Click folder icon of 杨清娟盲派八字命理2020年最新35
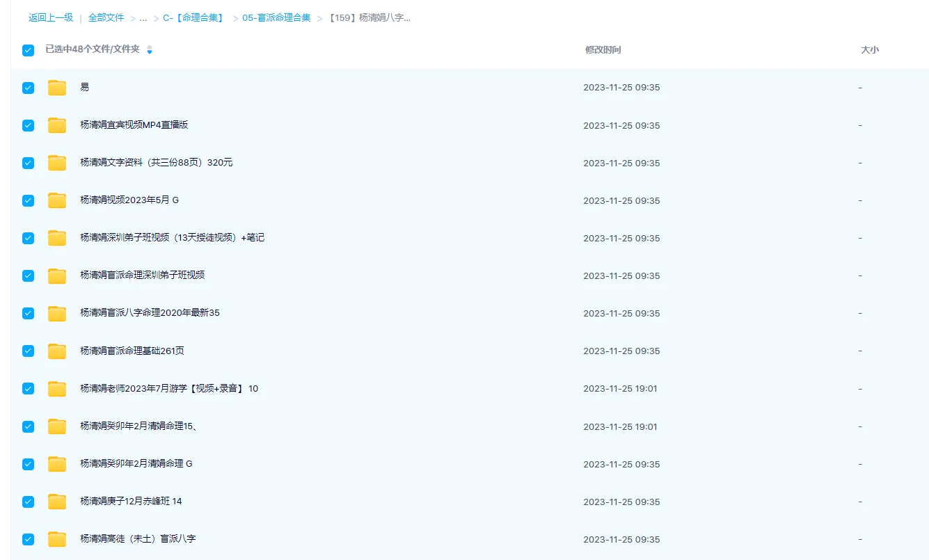The width and height of the screenshot is (929, 560). [x=57, y=313]
